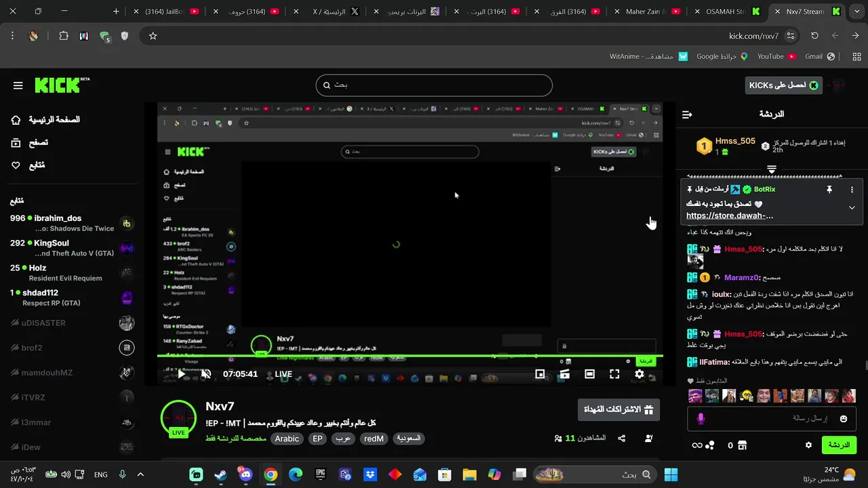Click the purple microphone icon in chat
The width and height of the screenshot is (868, 488).
(701, 419)
